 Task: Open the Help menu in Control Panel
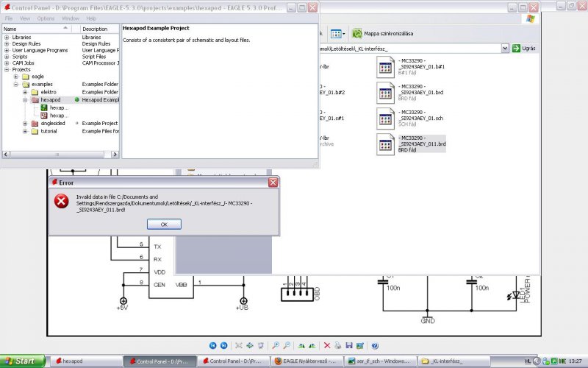tap(91, 18)
